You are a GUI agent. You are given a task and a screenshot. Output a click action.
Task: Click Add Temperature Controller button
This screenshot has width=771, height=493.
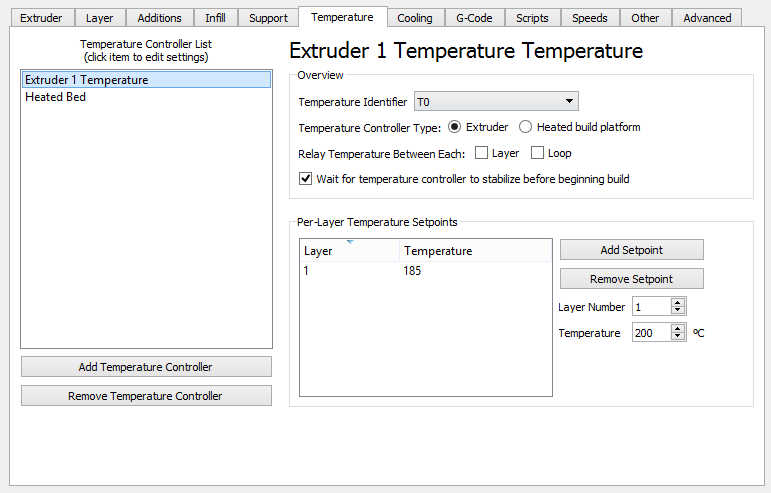tap(146, 367)
